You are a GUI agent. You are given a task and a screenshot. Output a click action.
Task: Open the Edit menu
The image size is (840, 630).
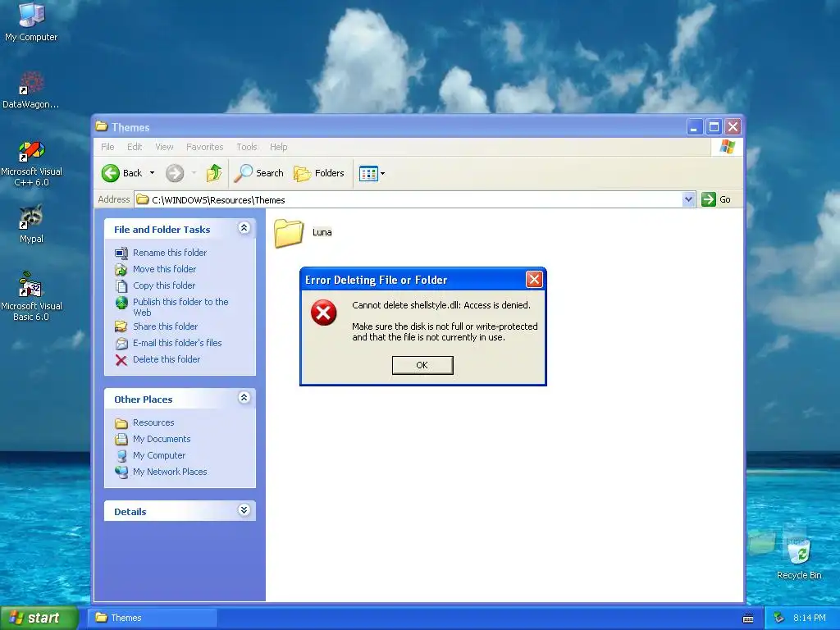(135, 147)
